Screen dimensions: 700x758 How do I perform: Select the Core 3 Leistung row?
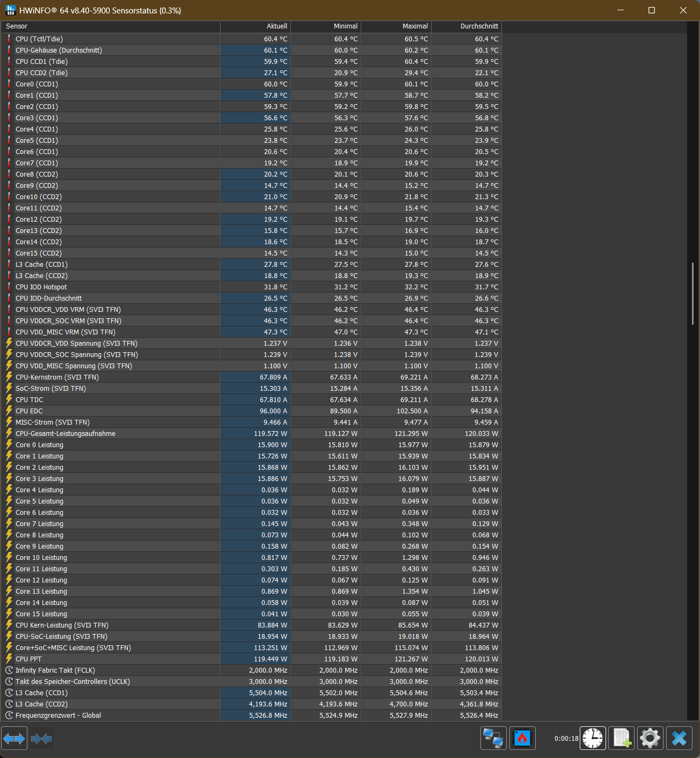pyautogui.click(x=252, y=479)
